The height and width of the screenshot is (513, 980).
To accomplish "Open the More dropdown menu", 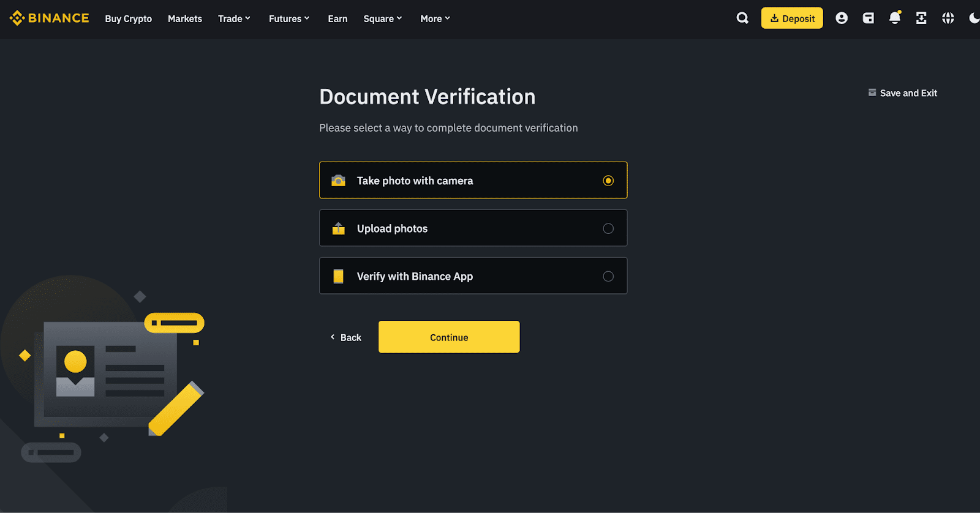I will (435, 19).
